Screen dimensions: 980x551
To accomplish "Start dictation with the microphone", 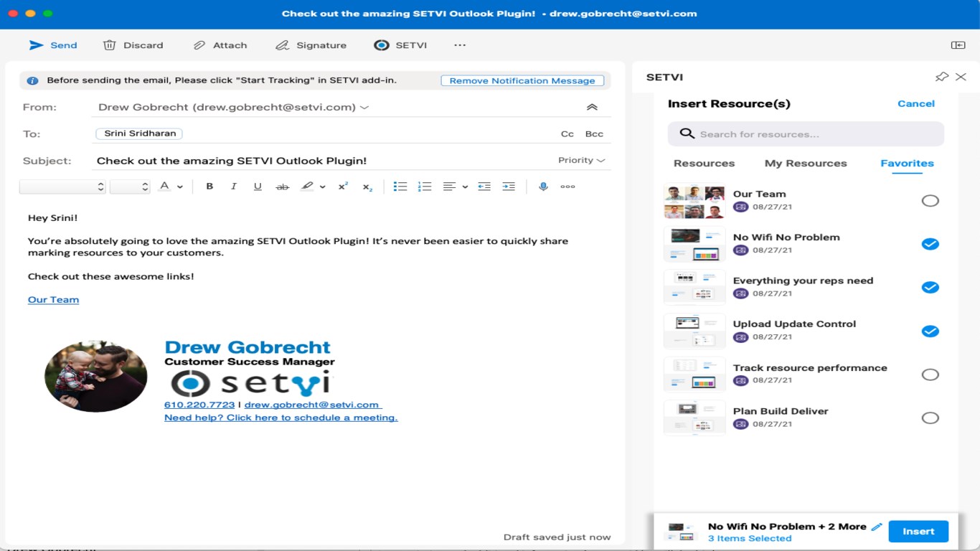I will coord(543,187).
